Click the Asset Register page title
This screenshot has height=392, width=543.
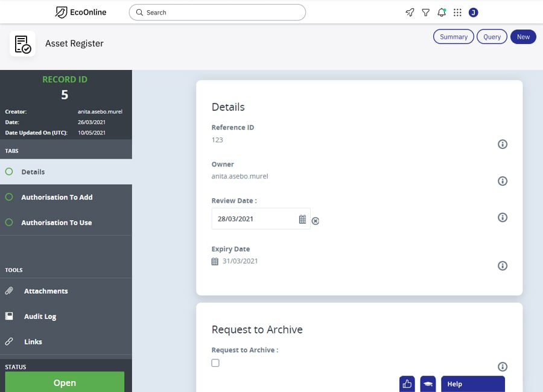(x=74, y=43)
